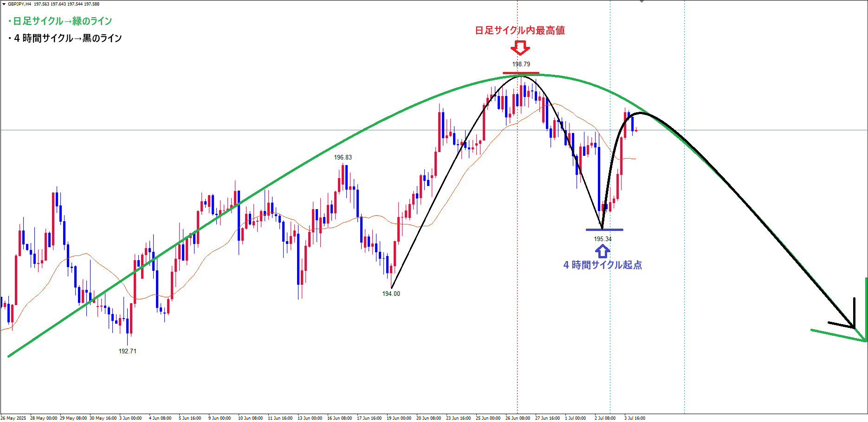Click the rightmost blue dotted vertical line
The width and height of the screenshot is (868, 422).
684,278
